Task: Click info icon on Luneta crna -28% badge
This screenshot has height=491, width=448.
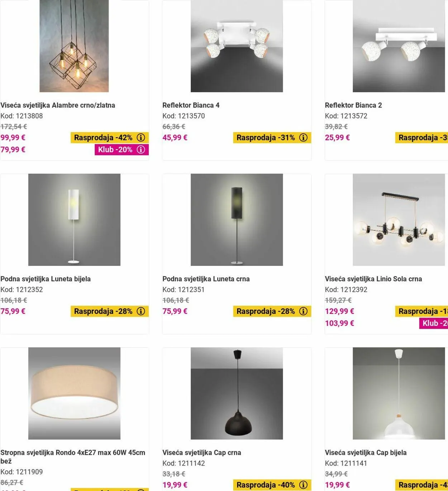Action: [303, 311]
